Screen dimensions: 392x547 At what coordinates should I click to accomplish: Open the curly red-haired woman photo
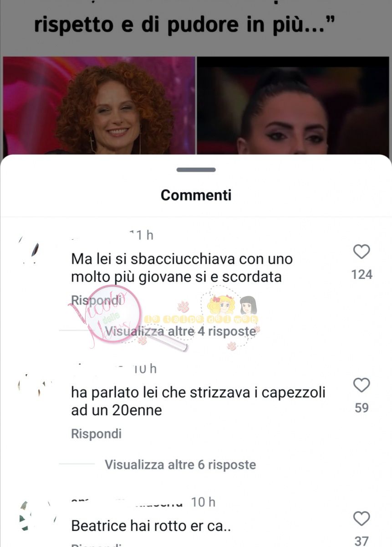[x=99, y=105]
